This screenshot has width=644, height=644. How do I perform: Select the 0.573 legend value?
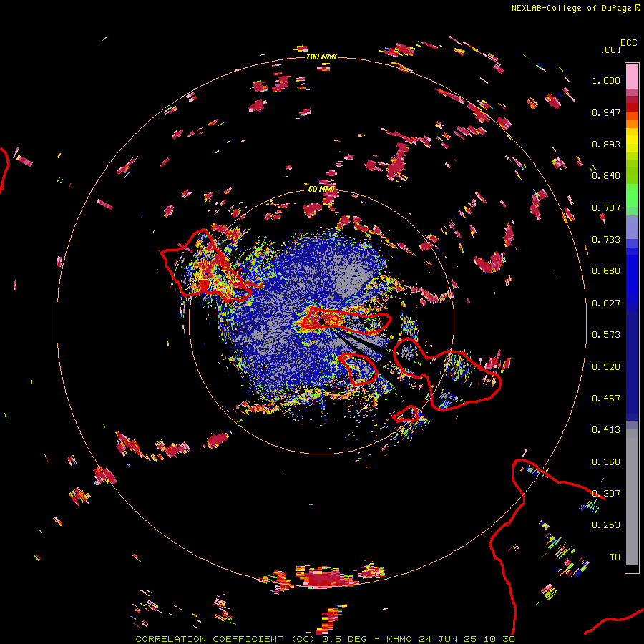click(606, 335)
